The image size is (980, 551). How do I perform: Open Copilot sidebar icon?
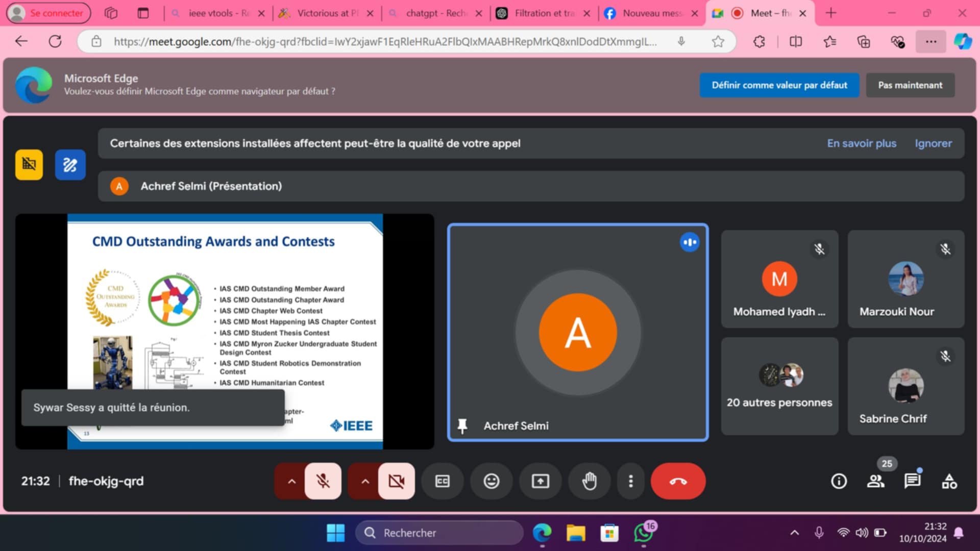point(963,41)
